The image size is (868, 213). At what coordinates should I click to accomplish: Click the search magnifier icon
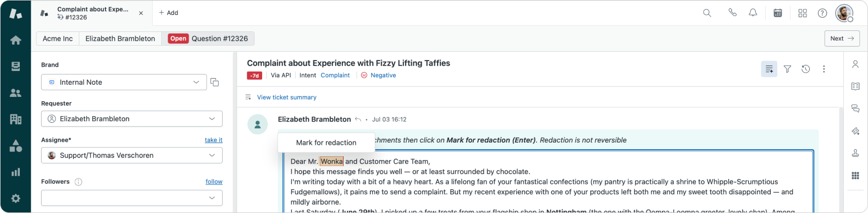(x=707, y=13)
